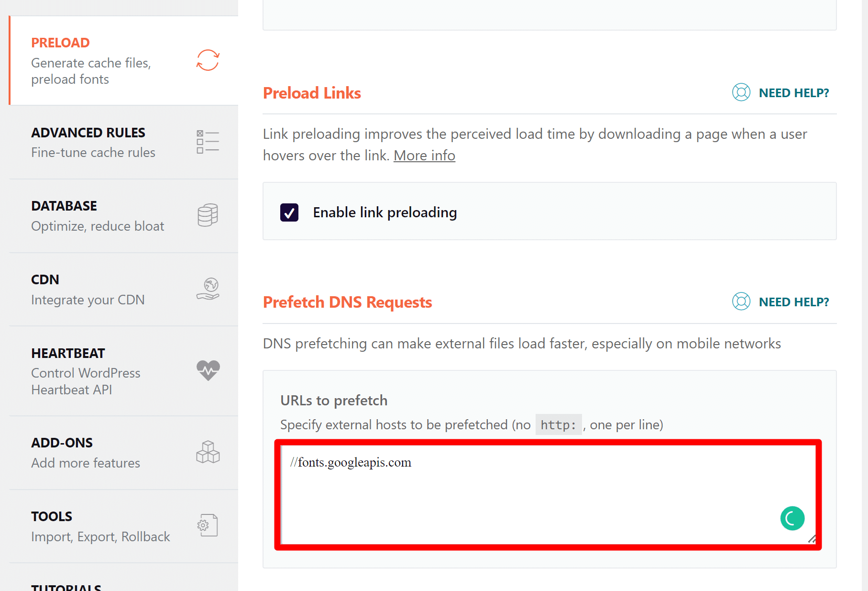868x591 pixels.
Task: Click the lifebuoy icon beside Prefetch DNS Requests
Action: [741, 301]
